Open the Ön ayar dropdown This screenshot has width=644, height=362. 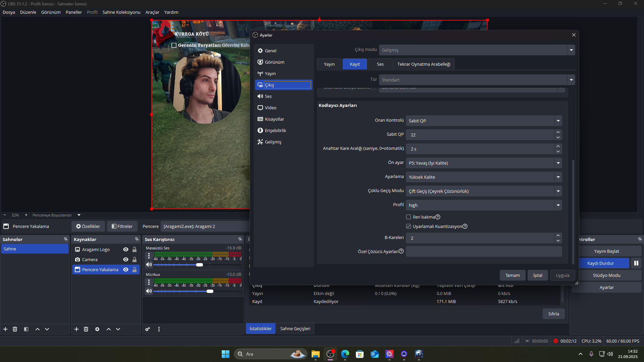(484, 163)
